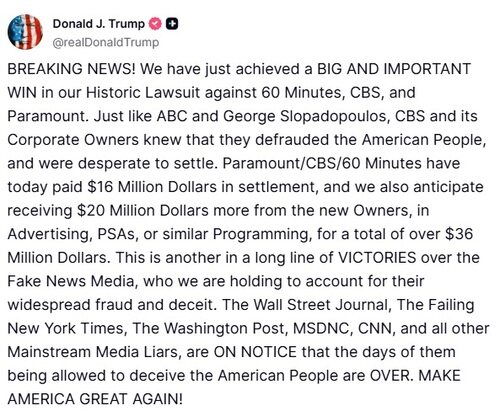The image size is (500, 411).
Task: Click AMERICA GREAT AGAIN! closing line
Action: (x=95, y=399)
